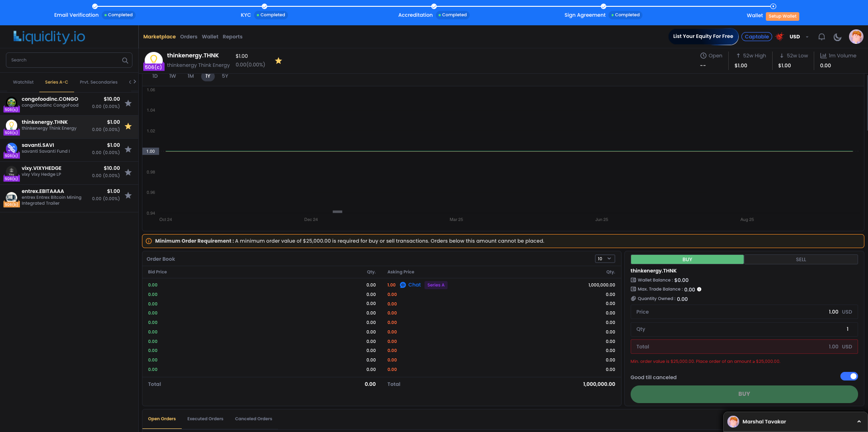The image size is (868, 432).
Task: Select the 1M chart range
Action: tap(191, 76)
